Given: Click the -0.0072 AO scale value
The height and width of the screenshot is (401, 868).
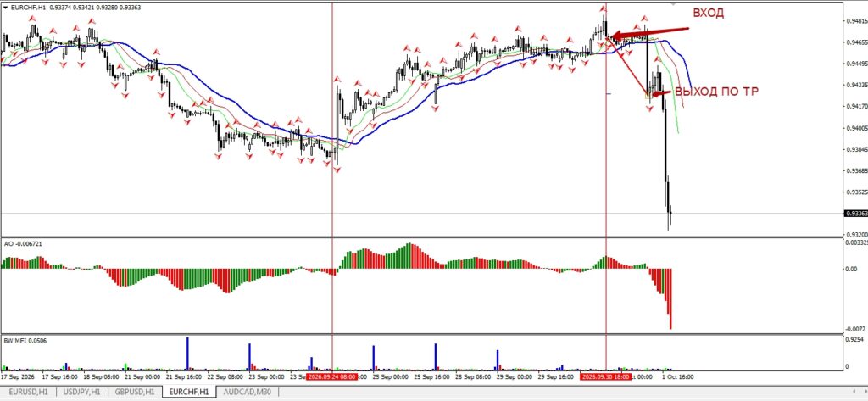Looking at the screenshot, I should [x=856, y=329].
